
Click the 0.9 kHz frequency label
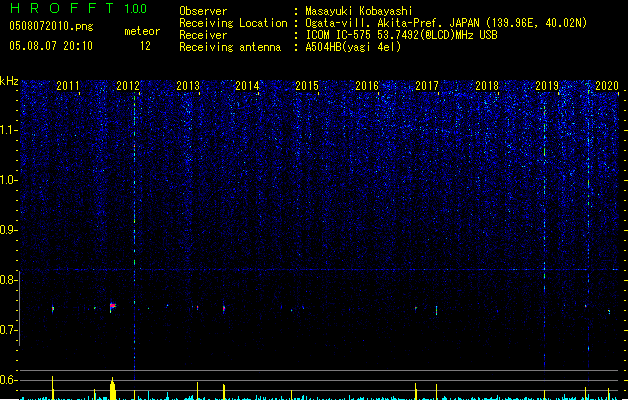point(8,230)
